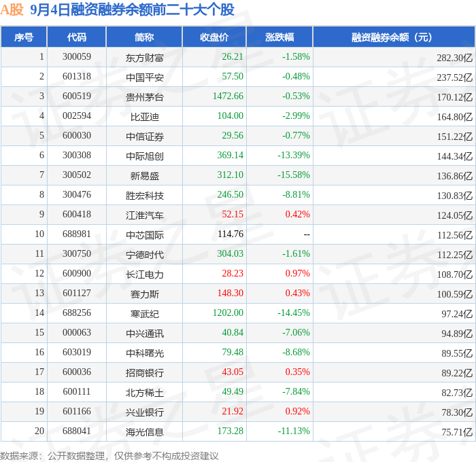Select closing price 26.21
This screenshot has height=462, width=476.
pos(233,56)
